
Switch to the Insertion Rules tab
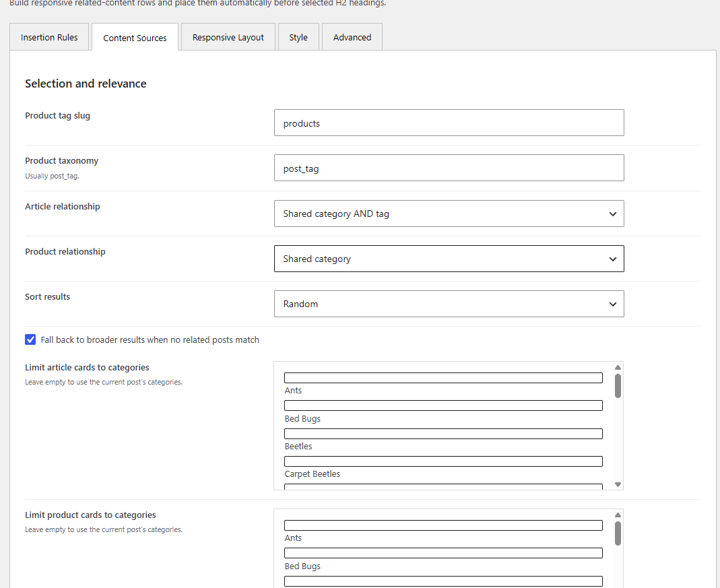[x=49, y=37]
